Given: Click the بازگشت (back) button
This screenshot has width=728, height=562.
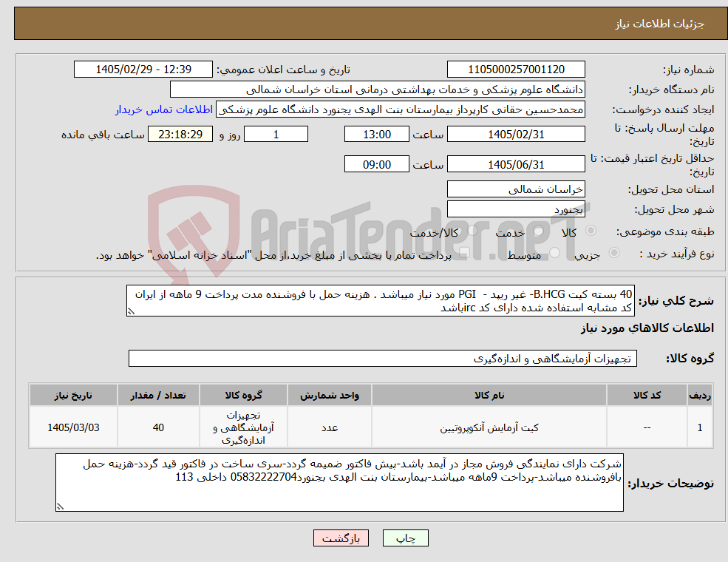Looking at the screenshot, I should (x=341, y=538).
